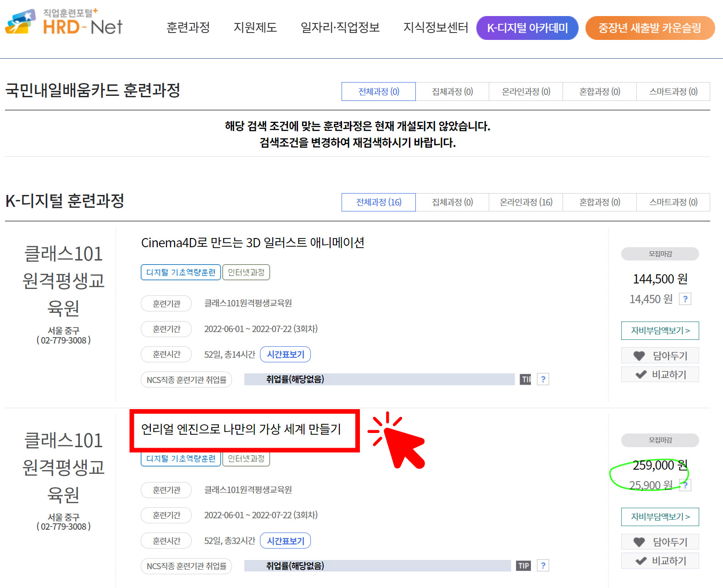This screenshot has width=723, height=588.
Task: Click help icon next to 14,450 원
Action: (685, 299)
